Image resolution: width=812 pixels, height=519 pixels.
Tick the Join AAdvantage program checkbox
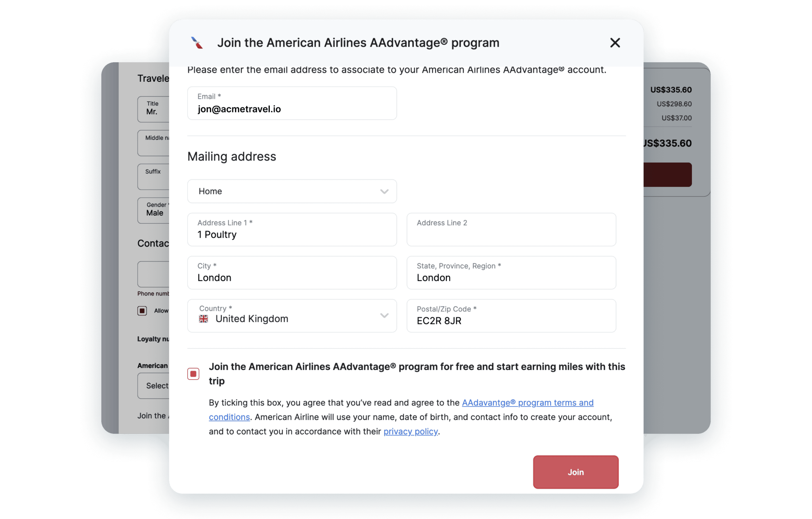[193, 373]
